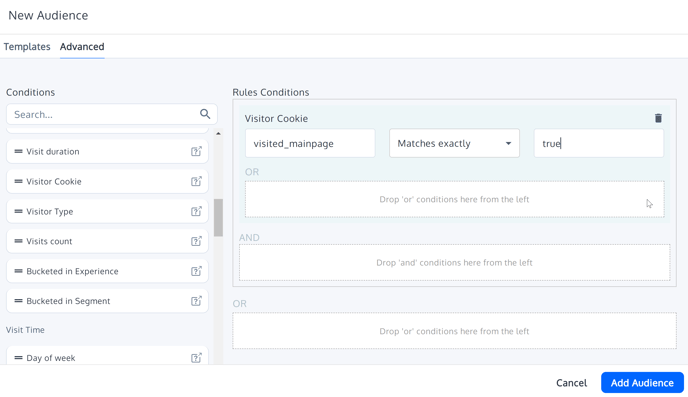
Task: Click the conditions list scrollbar thumb
Action: coord(218,218)
